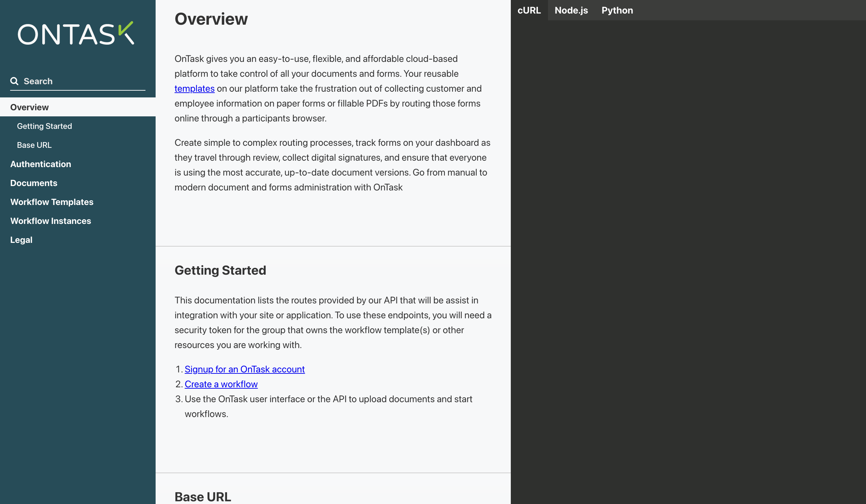
Task: Follow the templates link
Action: (x=195, y=89)
